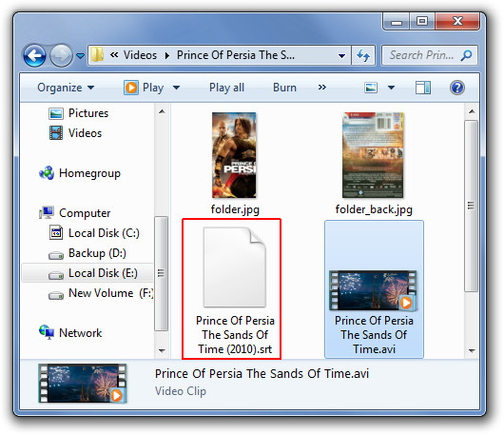
Task: Click the breadcrumb arrow after Videos
Action: (166, 55)
